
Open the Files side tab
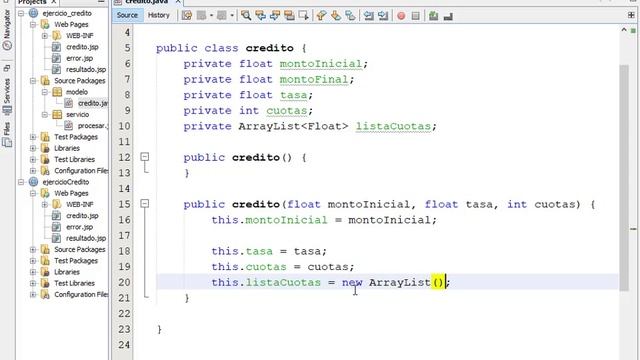7,135
